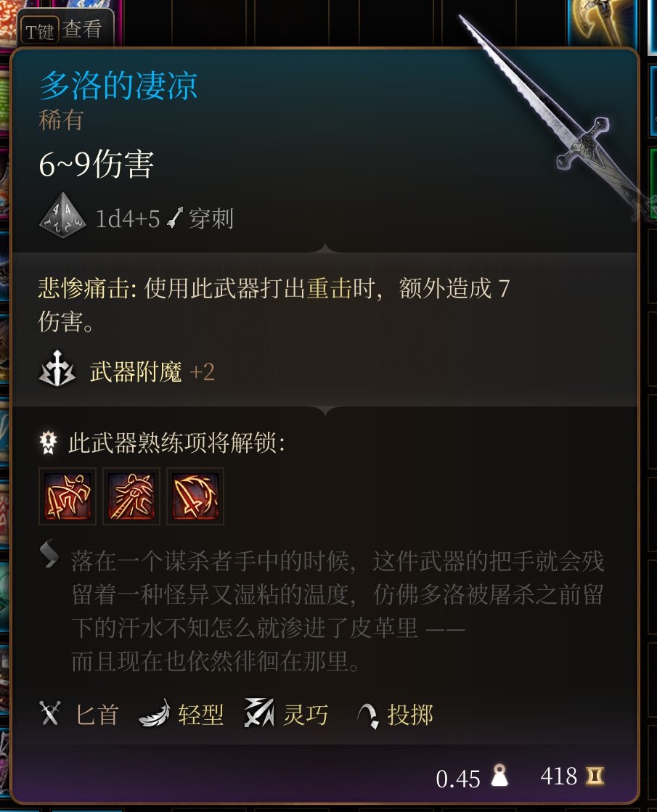The height and width of the screenshot is (812, 657).
Task: Click the 灵巧 finesse property icon
Action: [x=259, y=713]
